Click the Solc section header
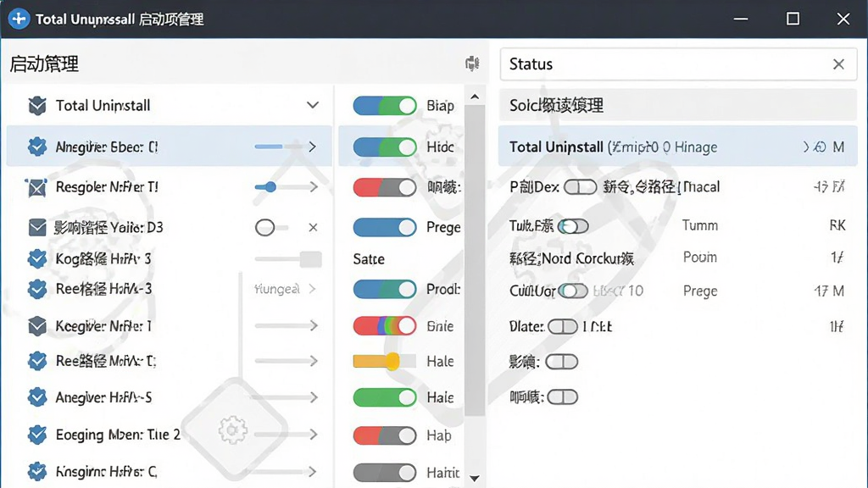Image resolution: width=868 pixels, height=488 pixels. point(677,105)
